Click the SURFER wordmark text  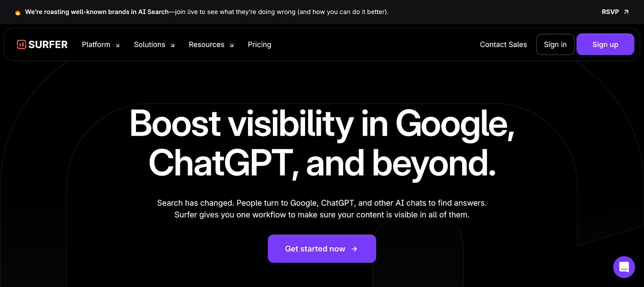pyautogui.click(x=48, y=45)
